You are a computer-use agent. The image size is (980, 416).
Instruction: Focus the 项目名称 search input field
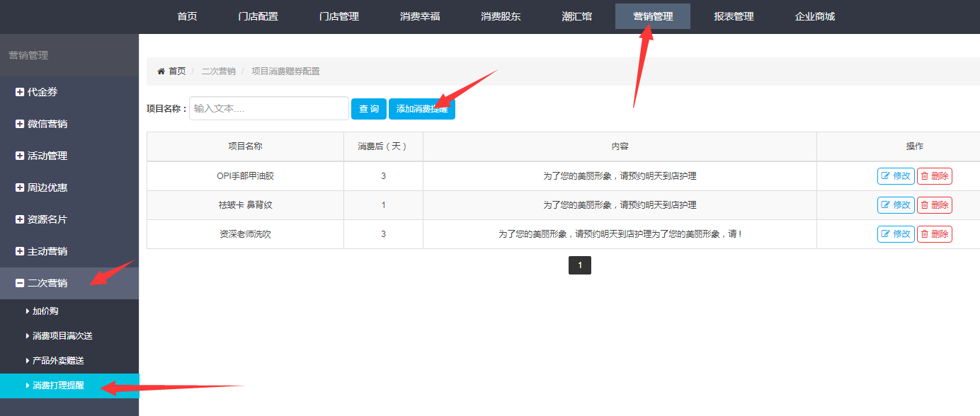[x=269, y=108]
